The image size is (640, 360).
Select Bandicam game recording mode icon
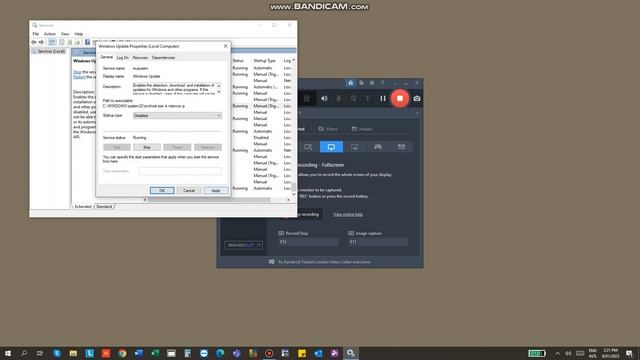378,147
